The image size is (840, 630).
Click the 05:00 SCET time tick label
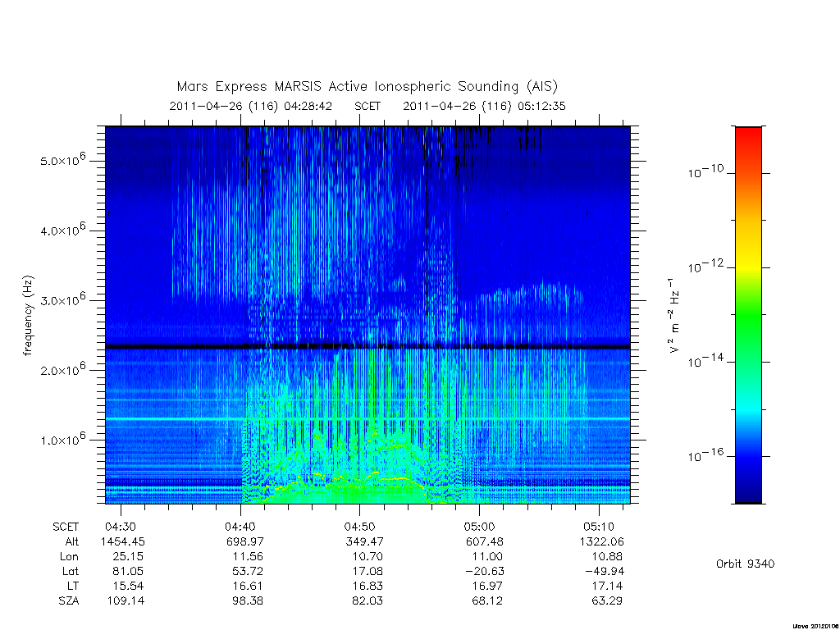479,527
